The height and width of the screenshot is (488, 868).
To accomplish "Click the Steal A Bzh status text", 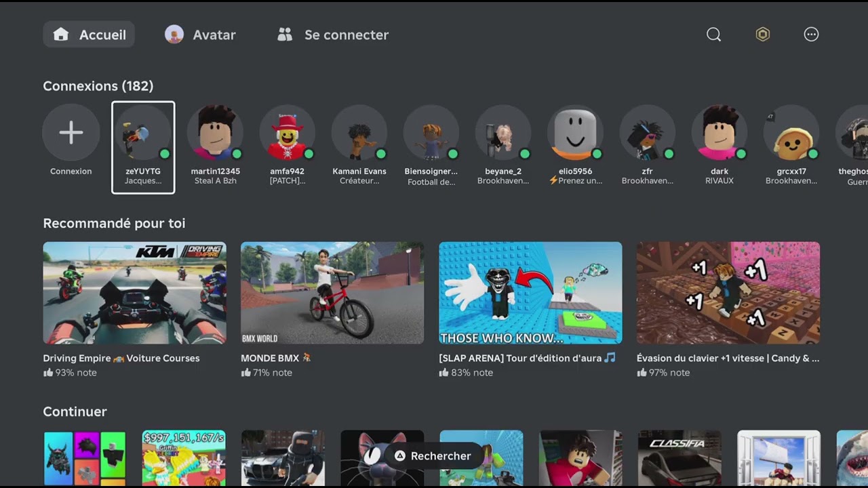I will pos(215,181).
